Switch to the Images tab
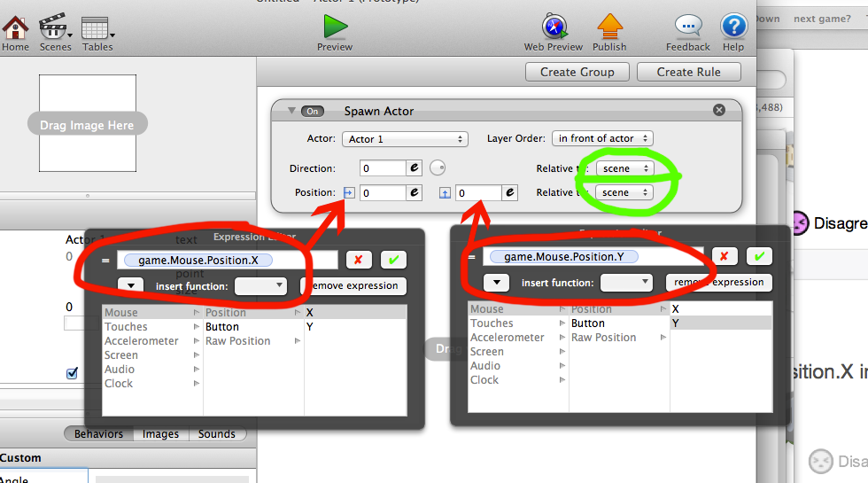Image resolution: width=868 pixels, height=483 pixels. coord(160,434)
